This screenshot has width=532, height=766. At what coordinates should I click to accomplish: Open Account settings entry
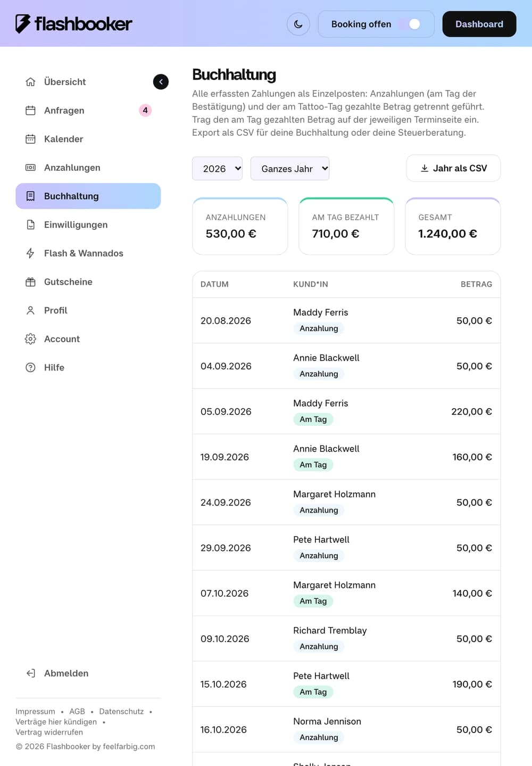pos(88,339)
